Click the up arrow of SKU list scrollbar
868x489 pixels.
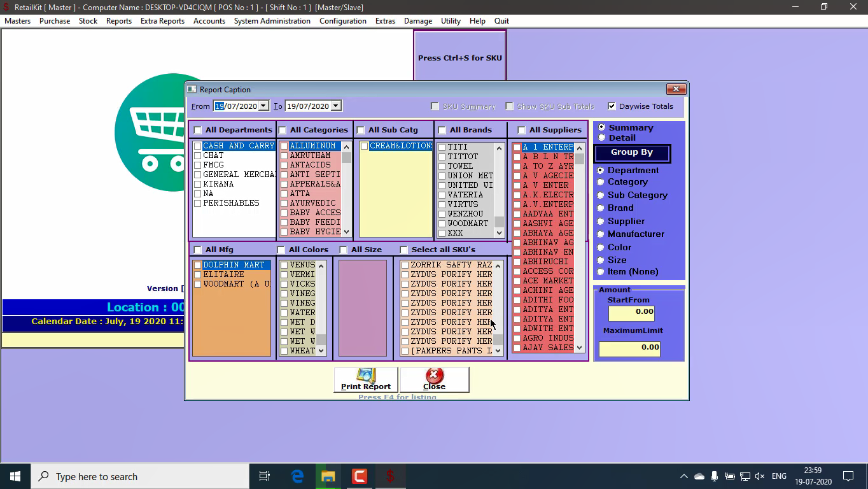(x=498, y=266)
